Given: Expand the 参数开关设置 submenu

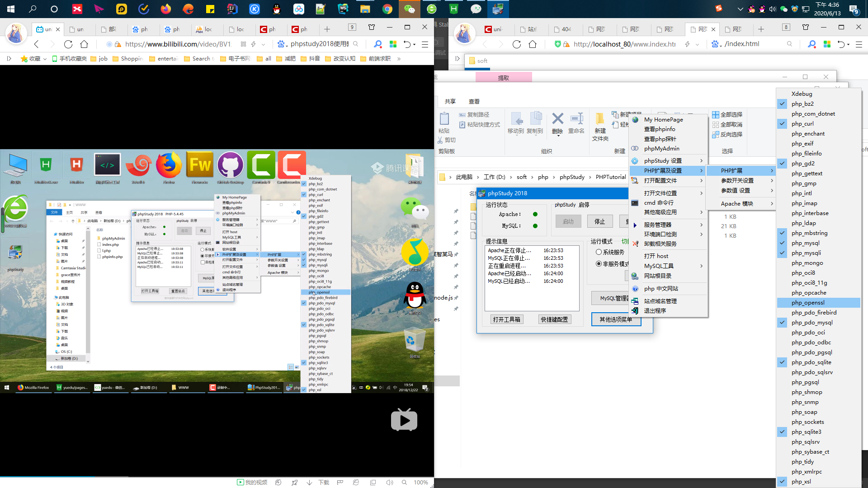Looking at the screenshot, I should 741,181.
